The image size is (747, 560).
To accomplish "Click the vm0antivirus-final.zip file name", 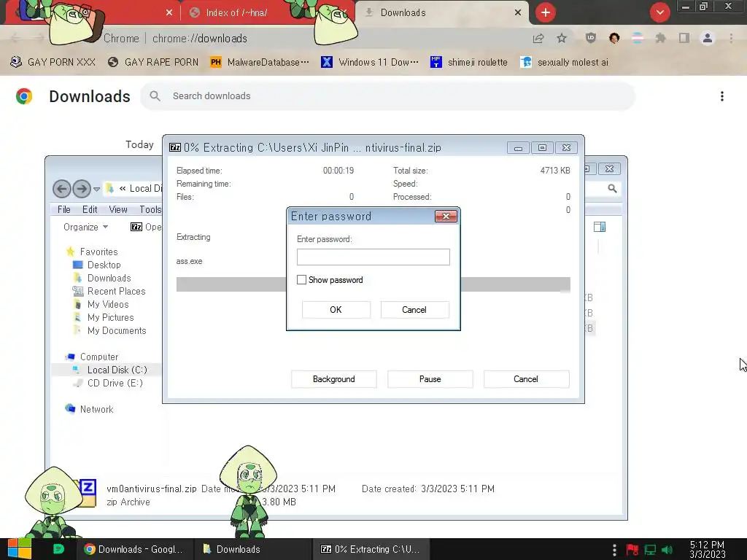I will tap(152, 489).
